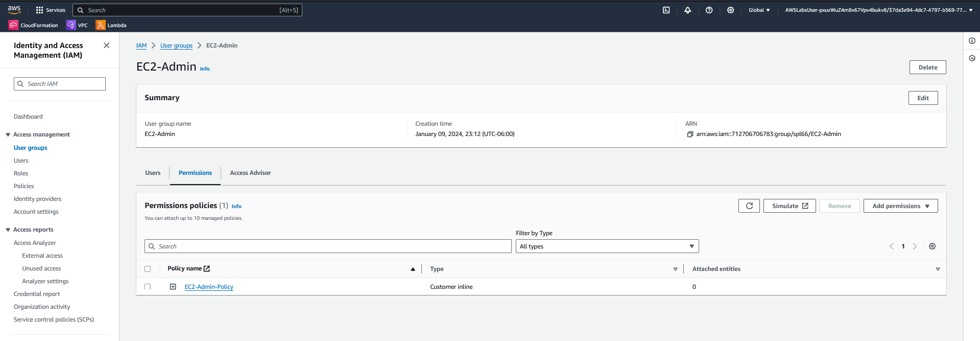The image size is (980, 341).
Task: Open the notifications bell
Action: [x=687, y=10]
